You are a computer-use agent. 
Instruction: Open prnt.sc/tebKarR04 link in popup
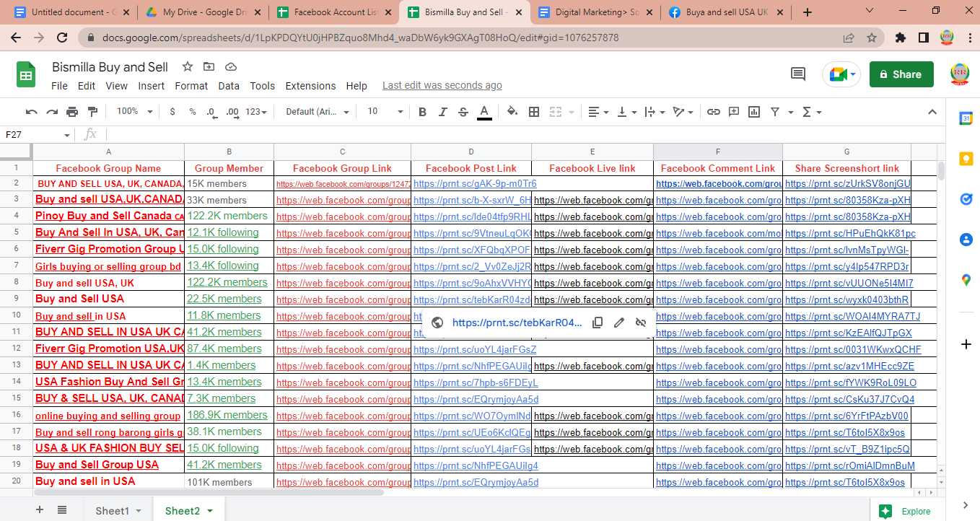click(517, 323)
